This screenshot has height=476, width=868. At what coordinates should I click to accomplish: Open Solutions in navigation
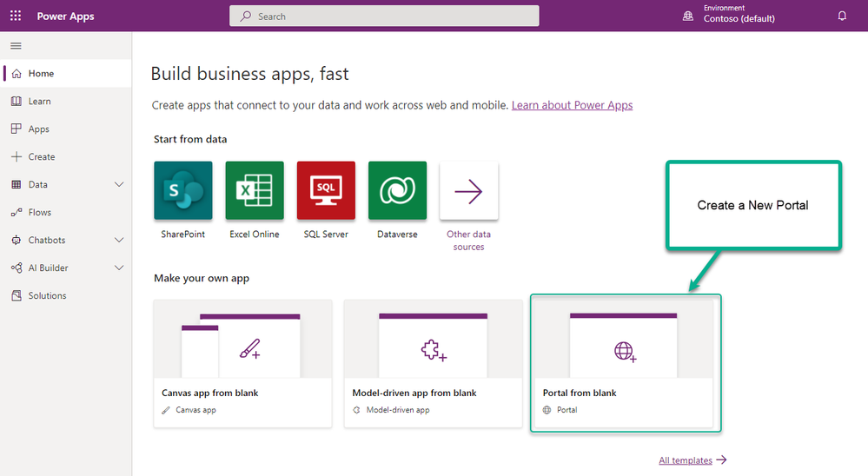[x=66, y=295]
